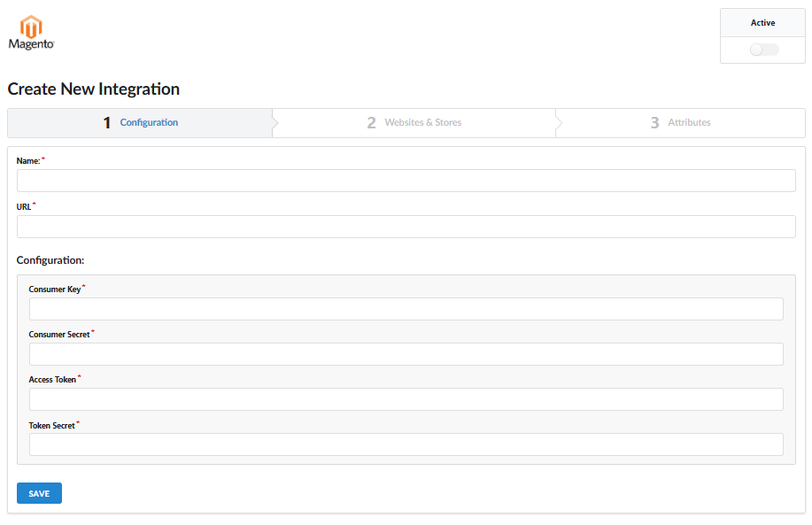Click into the URL input box

(x=406, y=227)
